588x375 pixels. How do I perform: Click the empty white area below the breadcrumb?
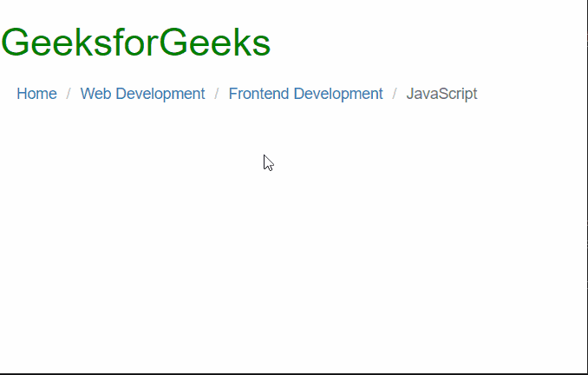click(x=295, y=260)
